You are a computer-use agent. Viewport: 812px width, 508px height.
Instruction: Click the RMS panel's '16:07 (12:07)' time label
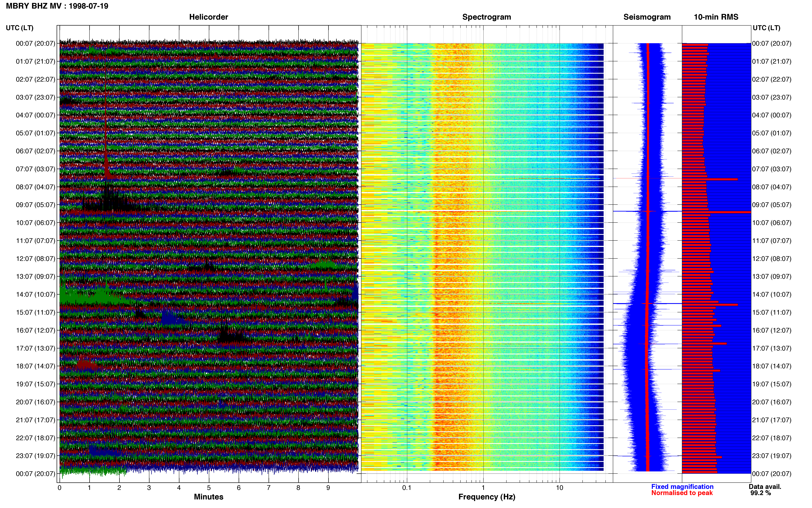pos(772,331)
